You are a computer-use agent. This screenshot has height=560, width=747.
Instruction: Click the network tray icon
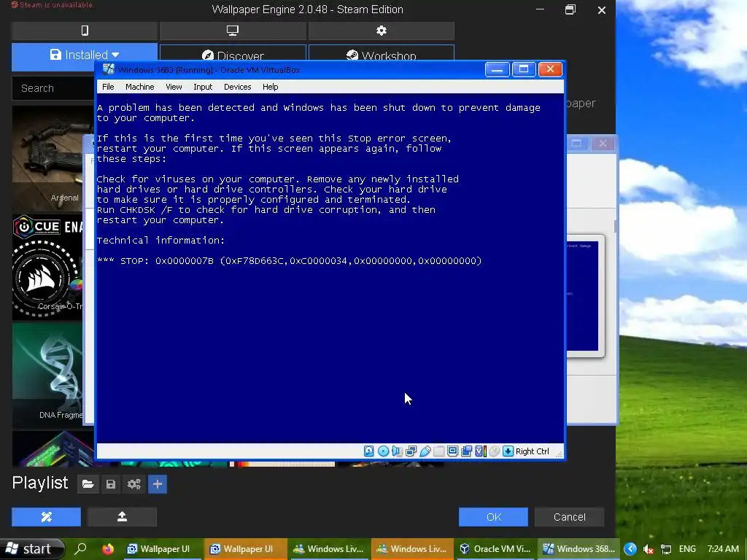(x=665, y=549)
